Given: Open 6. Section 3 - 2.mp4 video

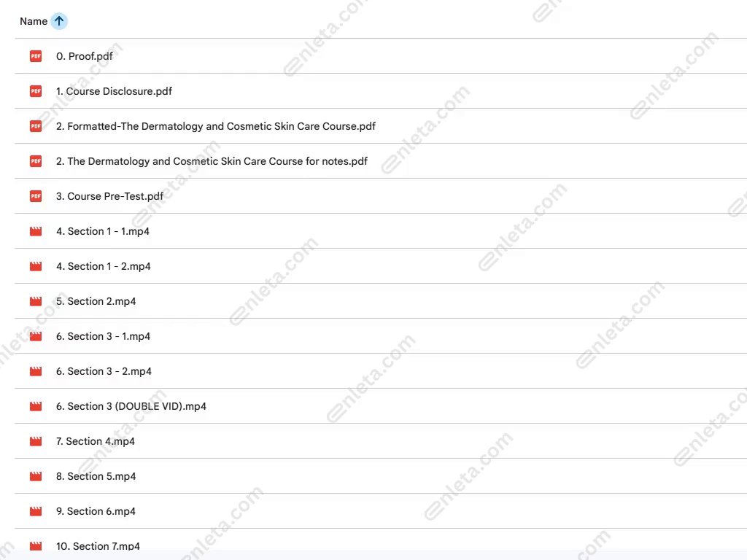Looking at the screenshot, I should point(104,371).
